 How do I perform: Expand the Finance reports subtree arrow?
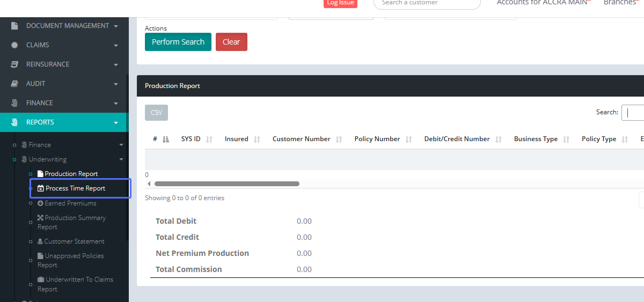pos(121,145)
